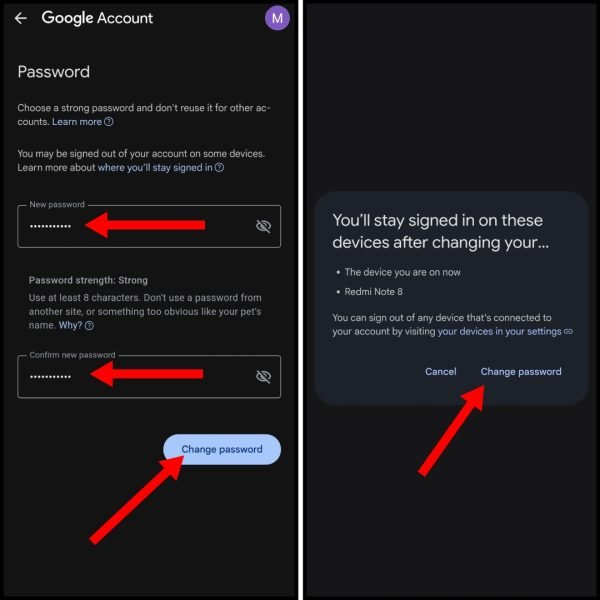This screenshot has height=600, width=600.
Task: Click help icon after 'stay signed in'
Action: pyautogui.click(x=219, y=168)
